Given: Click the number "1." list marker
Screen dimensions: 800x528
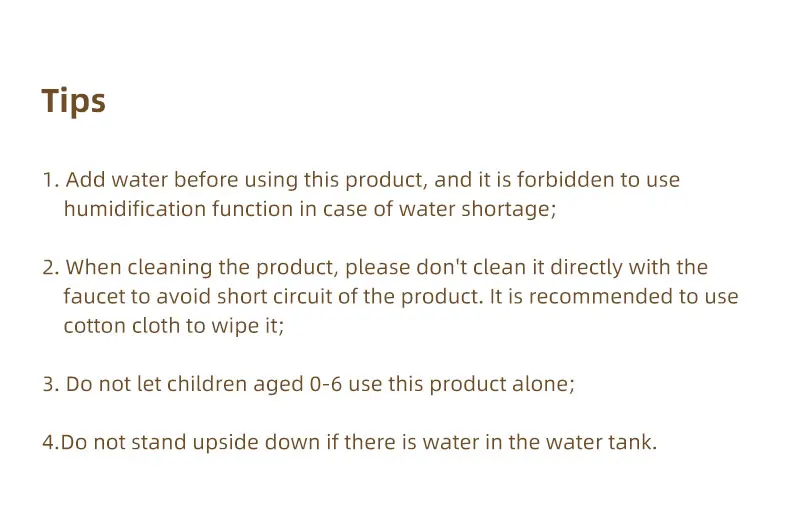Looking at the screenshot, I should click(x=51, y=180).
